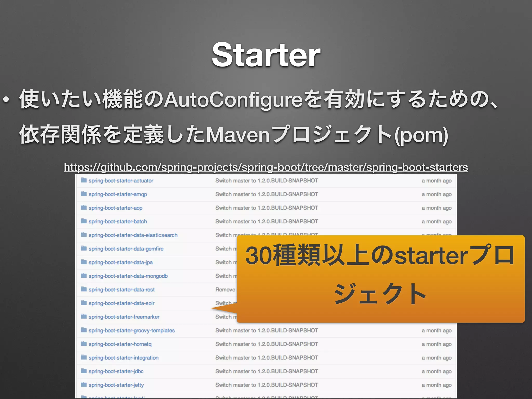Open the Remove commit message in data-rest row

tap(225, 290)
